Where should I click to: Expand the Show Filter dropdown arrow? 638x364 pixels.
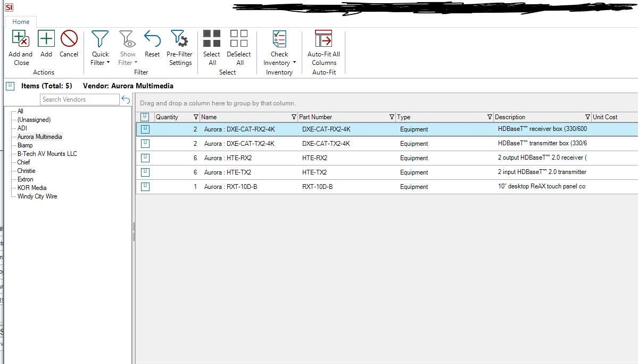pos(136,63)
